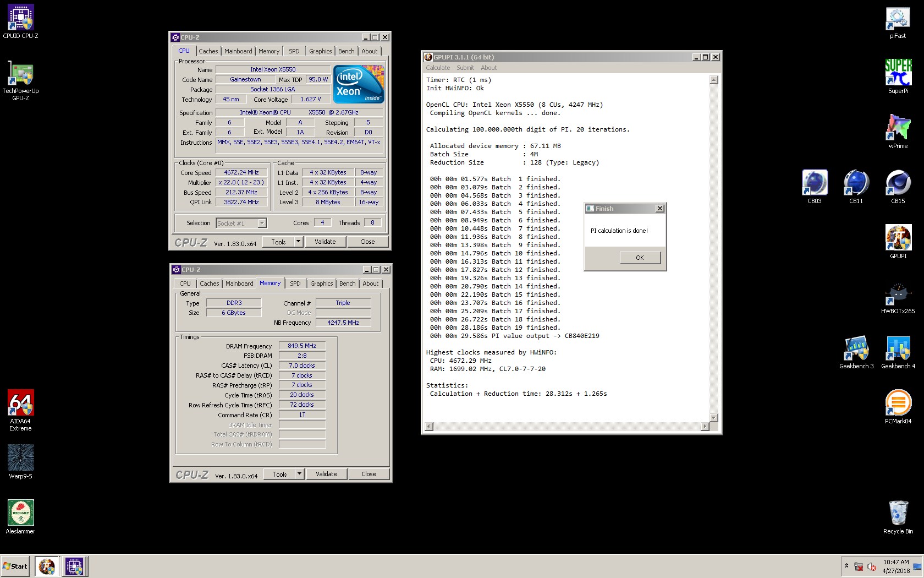Open Mainboard tab in upper CPU-Z window

[238, 51]
